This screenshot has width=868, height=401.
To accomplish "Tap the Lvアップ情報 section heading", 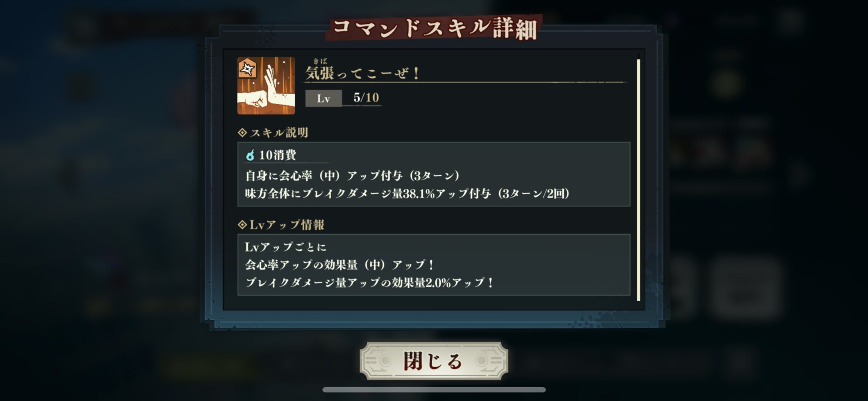I will point(286,224).
